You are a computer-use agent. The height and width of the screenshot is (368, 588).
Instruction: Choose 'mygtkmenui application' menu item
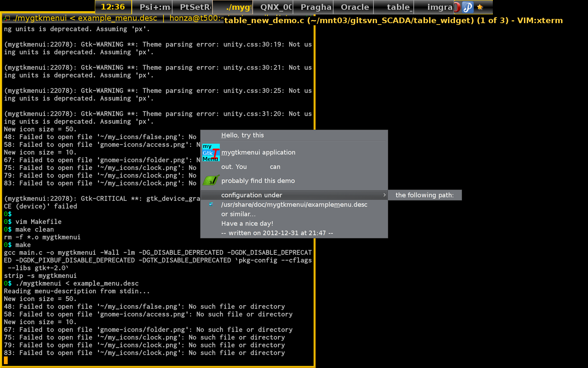click(294, 152)
